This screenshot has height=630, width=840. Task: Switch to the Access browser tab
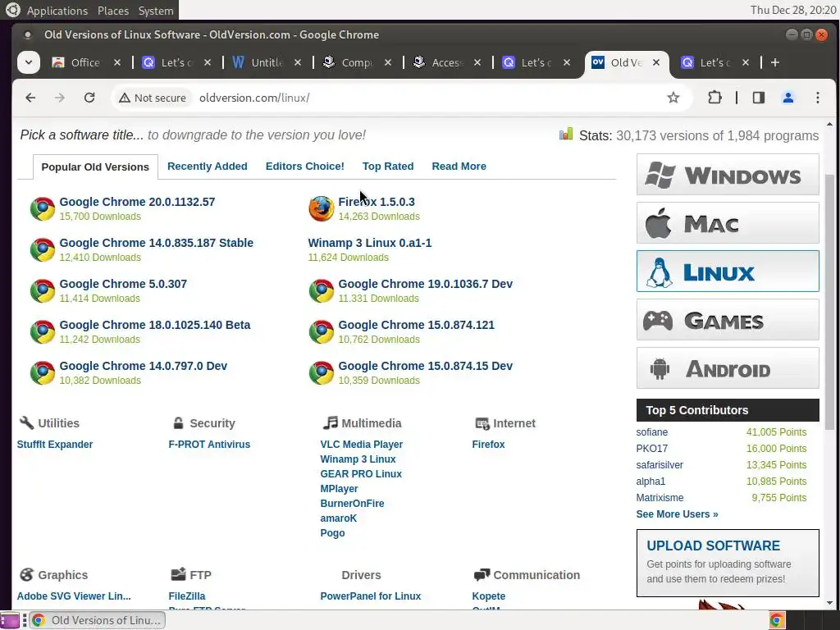(438, 62)
